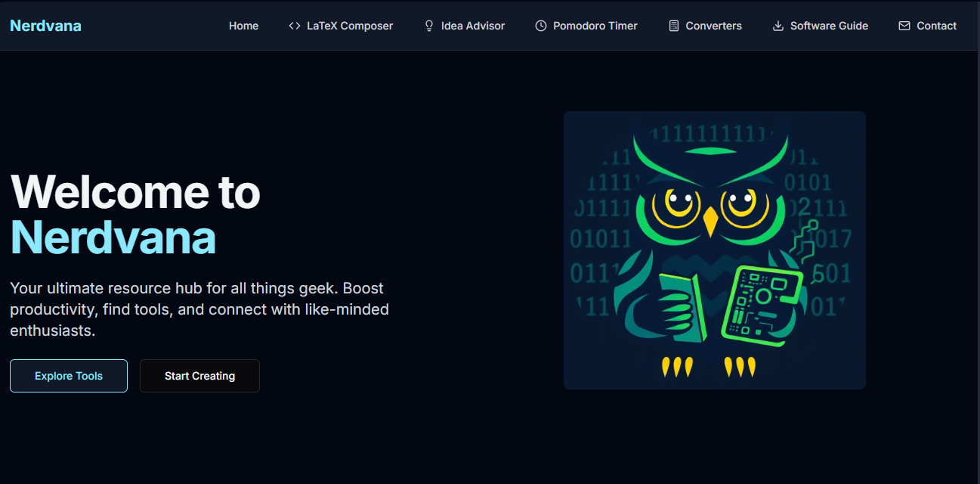Click the owl mascot illustration
This screenshot has height=484, width=980.
pyautogui.click(x=714, y=250)
